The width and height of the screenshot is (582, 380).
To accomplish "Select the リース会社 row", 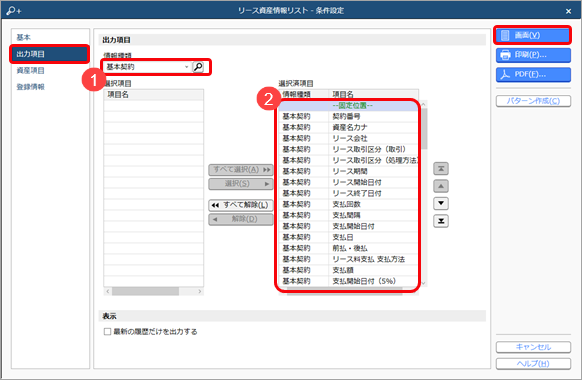I will 348,138.
